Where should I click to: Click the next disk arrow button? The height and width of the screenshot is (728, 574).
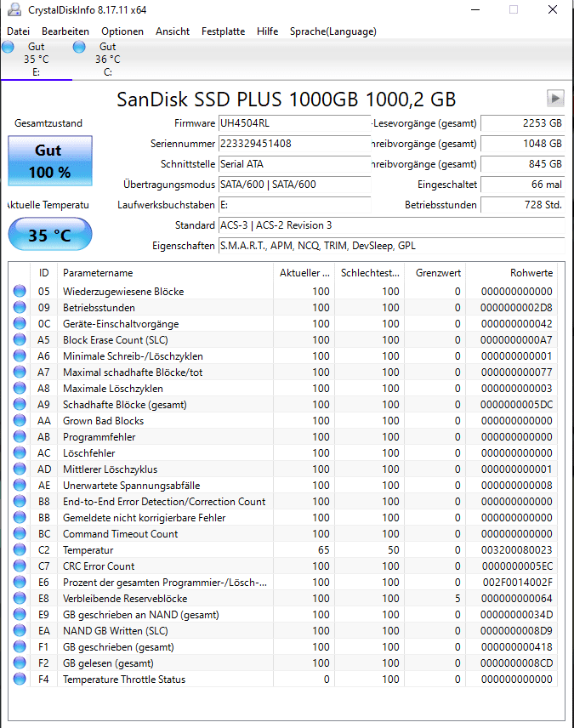[x=555, y=99]
